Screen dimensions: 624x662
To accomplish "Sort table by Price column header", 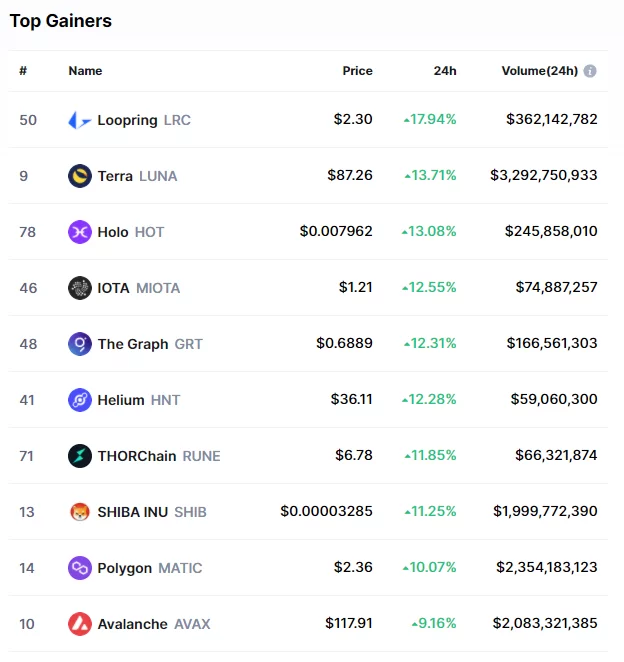I will pyautogui.click(x=357, y=71).
